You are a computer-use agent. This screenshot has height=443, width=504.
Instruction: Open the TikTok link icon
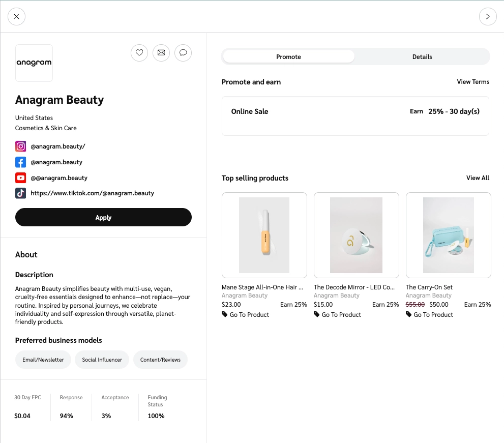point(20,193)
